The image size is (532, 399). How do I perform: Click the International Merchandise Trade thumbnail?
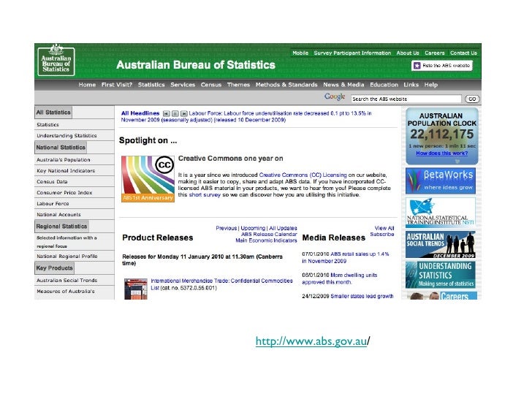pyautogui.click(x=136, y=289)
